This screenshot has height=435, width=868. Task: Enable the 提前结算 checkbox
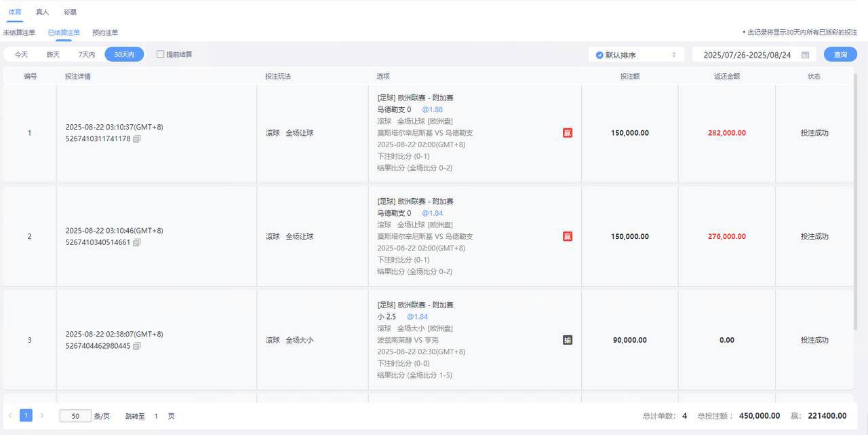(161, 54)
